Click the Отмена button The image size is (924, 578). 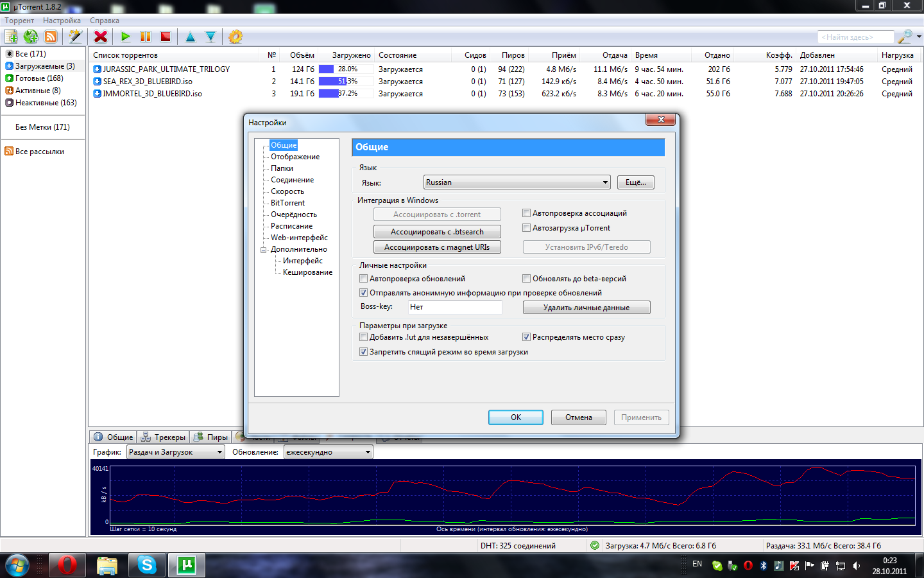[579, 417]
